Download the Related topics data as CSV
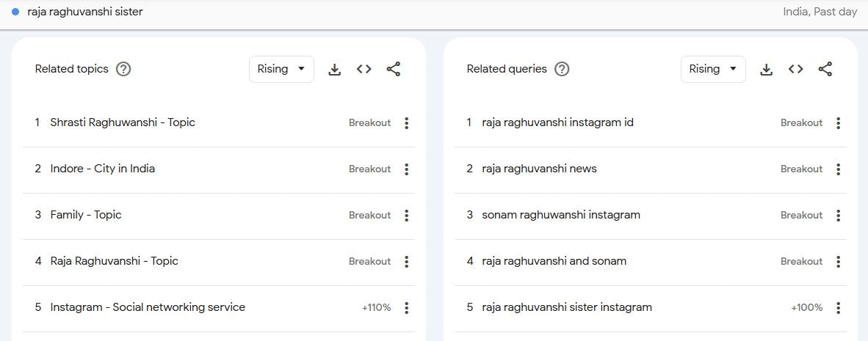The height and width of the screenshot is (341, 868). point(334,69)
